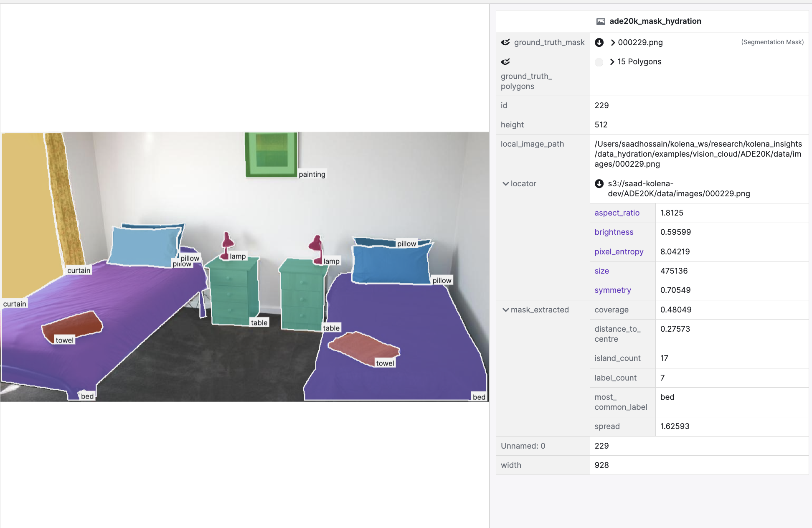The image size is (812, 528).
Task: Open the aspect_ratio property link
Action: tap(617, 213)
